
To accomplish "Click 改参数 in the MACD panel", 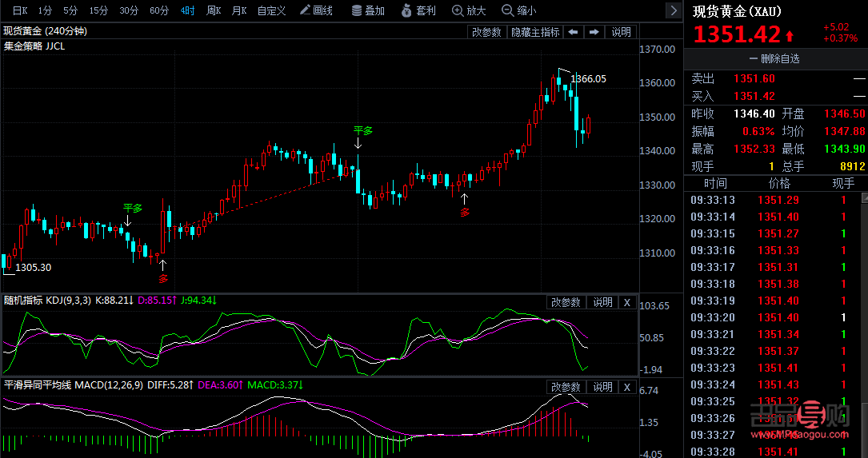I will click(x=566, y=387).
